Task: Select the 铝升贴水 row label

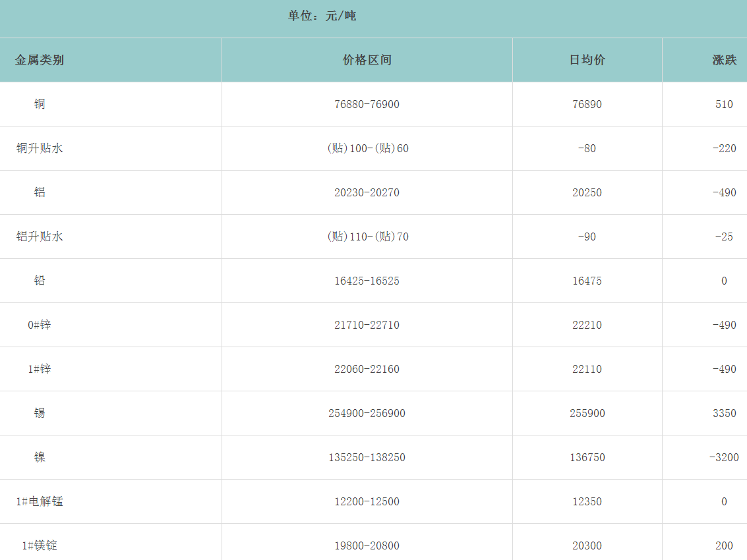Action: (40, 237)
